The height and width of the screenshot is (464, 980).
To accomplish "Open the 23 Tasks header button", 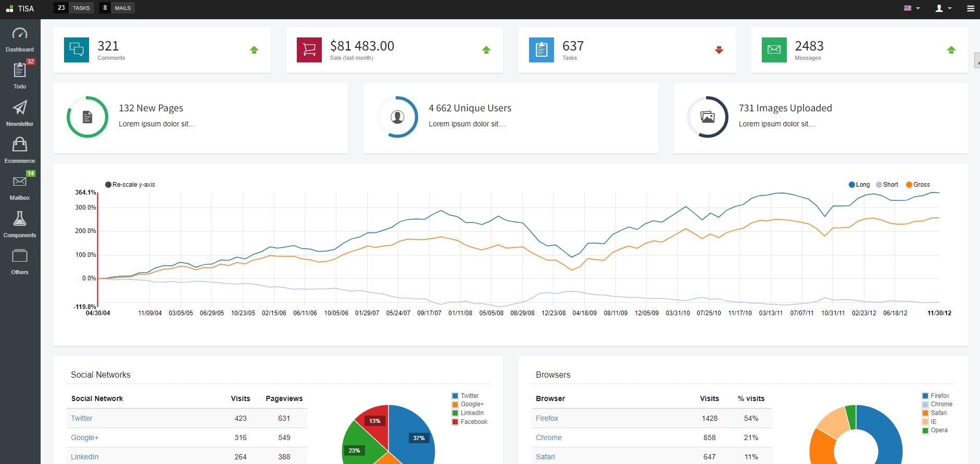I will tap(74, 8).
